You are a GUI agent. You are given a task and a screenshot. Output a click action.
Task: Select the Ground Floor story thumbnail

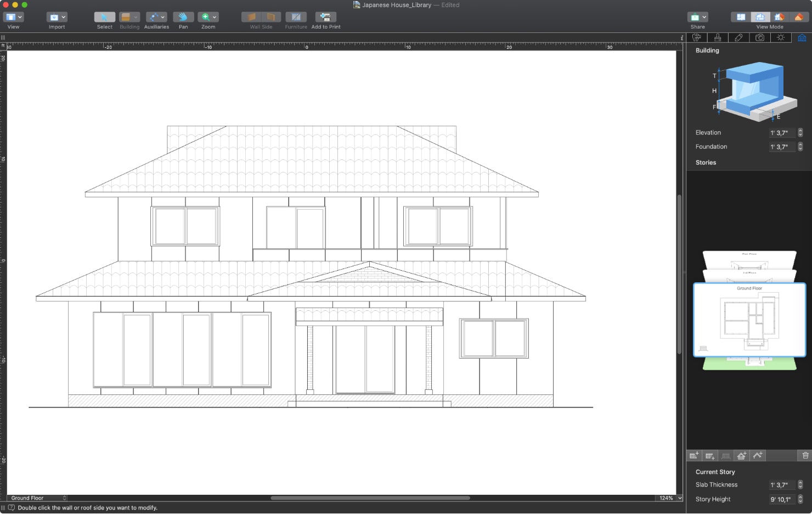(x=749, y=320)
